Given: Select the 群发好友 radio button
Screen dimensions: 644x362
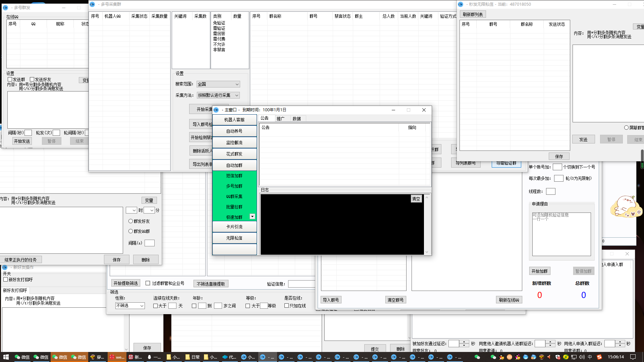Looking at the screenshot, I should (x=131, y=221).
